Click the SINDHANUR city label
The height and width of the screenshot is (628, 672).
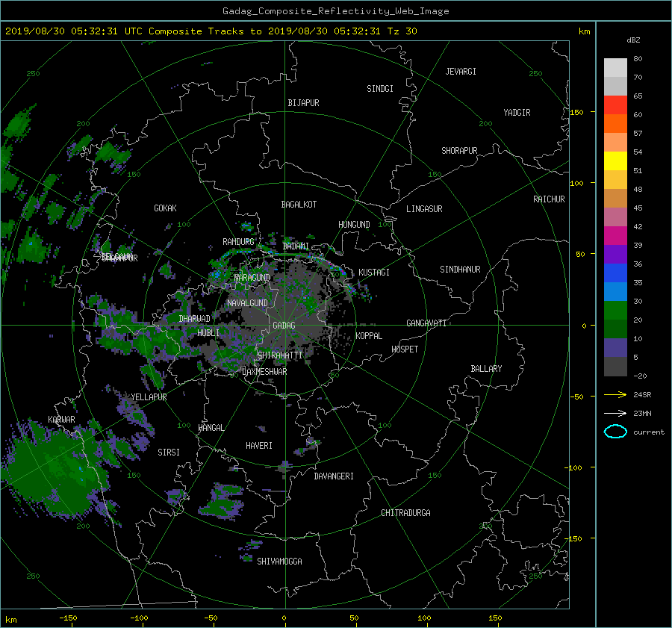tap(460, 270)
